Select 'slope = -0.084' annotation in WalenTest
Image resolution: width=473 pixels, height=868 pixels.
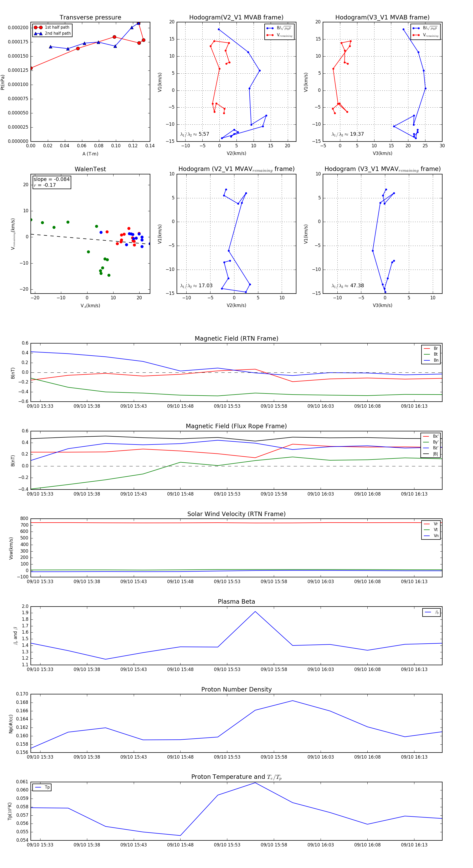52,179
